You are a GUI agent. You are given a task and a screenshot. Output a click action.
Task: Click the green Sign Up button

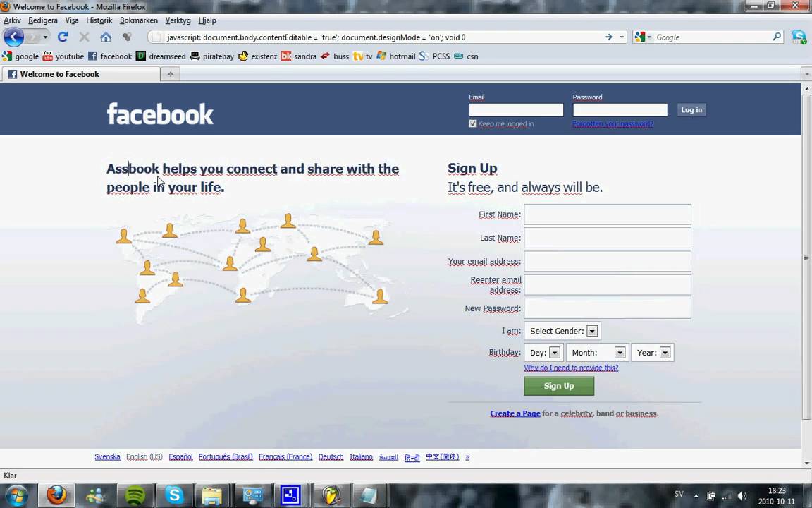pyautogui.click(x=559, y=386)
